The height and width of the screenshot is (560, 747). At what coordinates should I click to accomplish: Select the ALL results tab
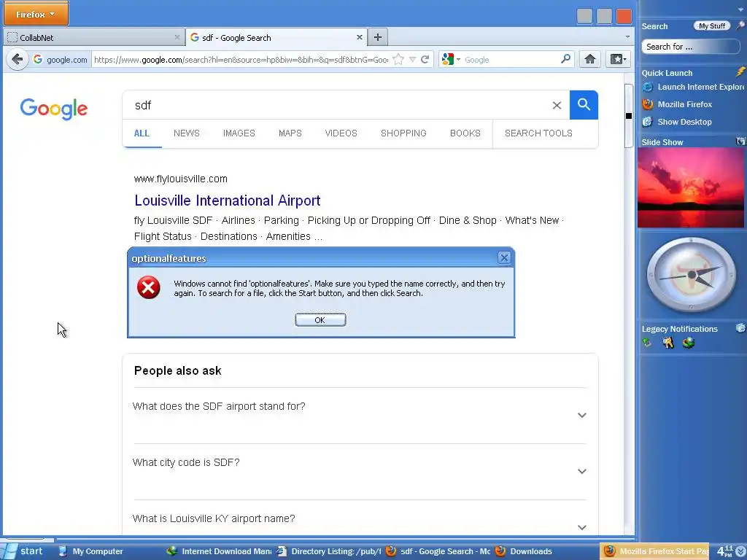point(142,133)
